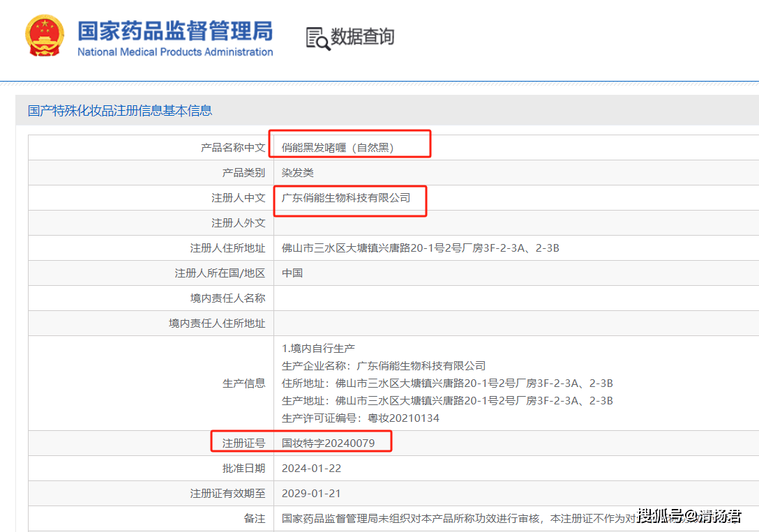759x532 pixels.
Task: Select 国产特殊化妆品注册信息基本信息 heading
Action: (120, 111)
